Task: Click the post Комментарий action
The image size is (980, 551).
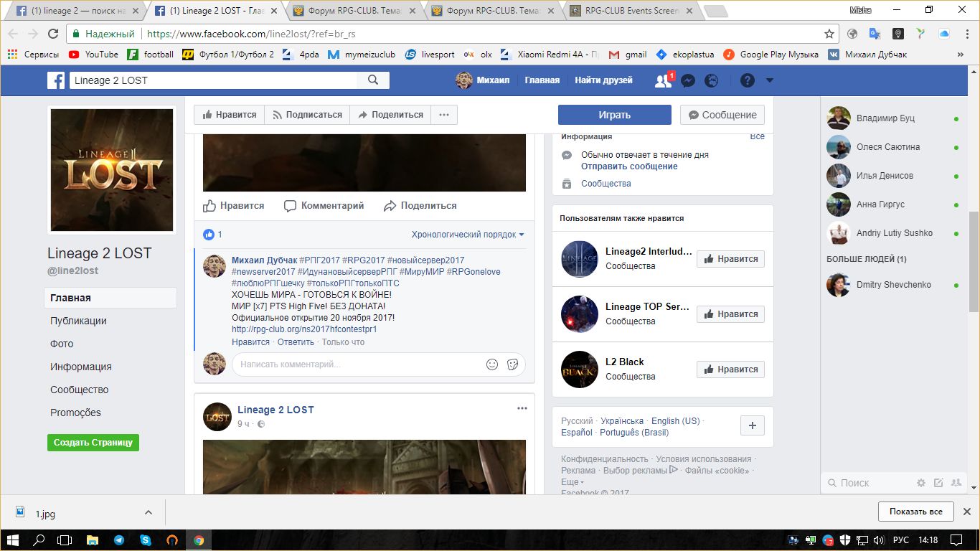Action: (324, 206)
